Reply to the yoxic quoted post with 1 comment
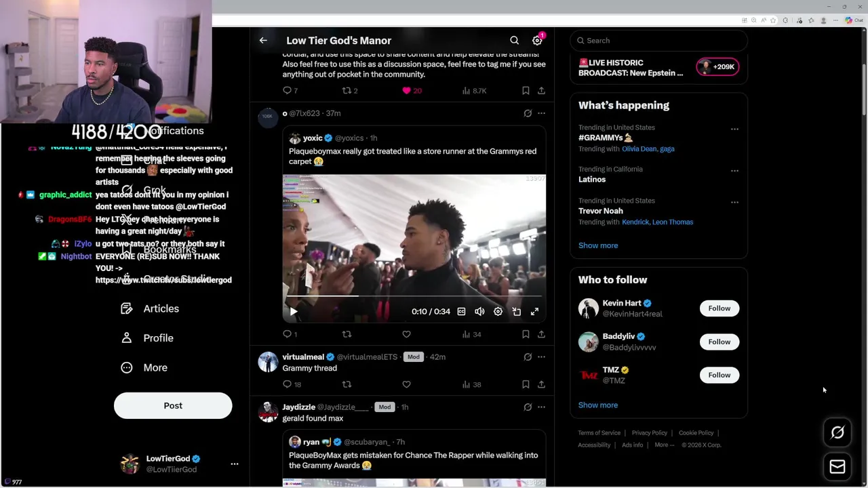Screen dimensions: 868x488 pyautogui.click(x=290, y=334)
